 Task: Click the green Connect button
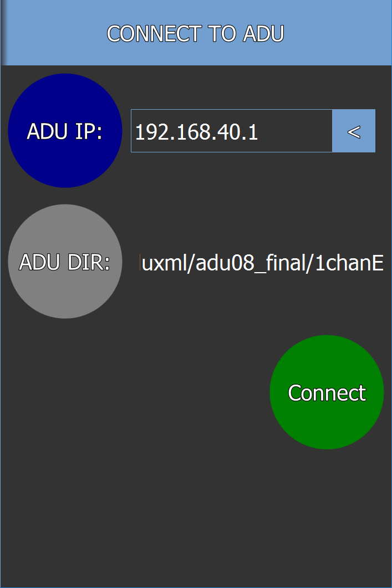tap(327, 392)
